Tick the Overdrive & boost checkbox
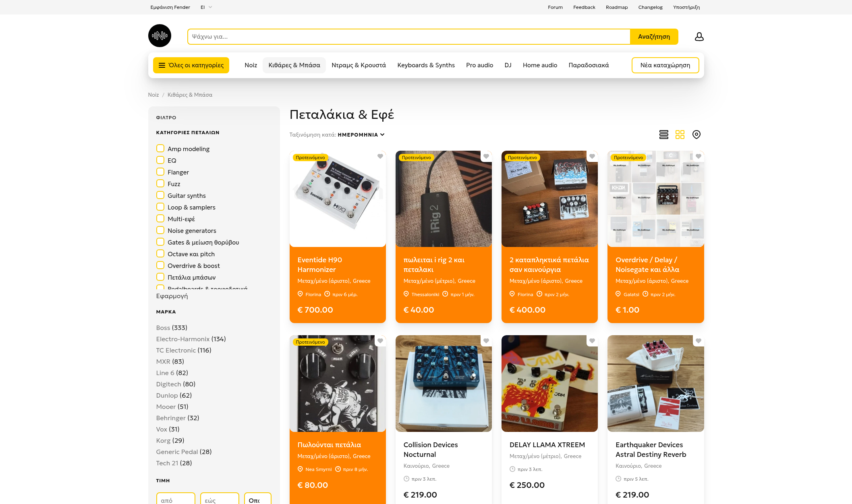The image size is (852, 504). coord(160,265)
